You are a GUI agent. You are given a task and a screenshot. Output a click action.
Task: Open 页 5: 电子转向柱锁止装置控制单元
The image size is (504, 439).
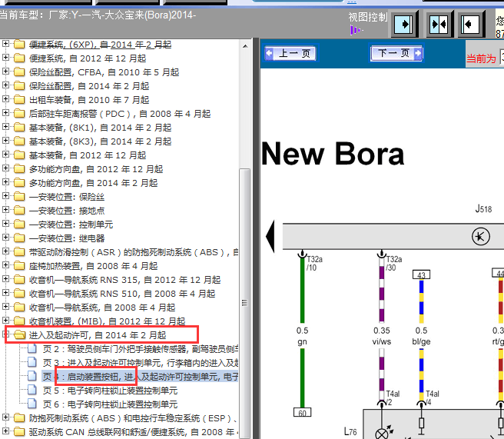point(111,391)
